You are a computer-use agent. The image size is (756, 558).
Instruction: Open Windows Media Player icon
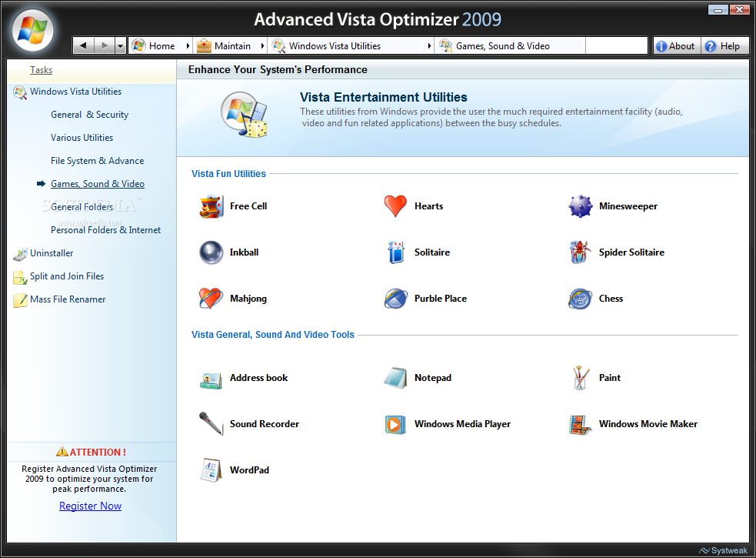(x=395, y=424)
